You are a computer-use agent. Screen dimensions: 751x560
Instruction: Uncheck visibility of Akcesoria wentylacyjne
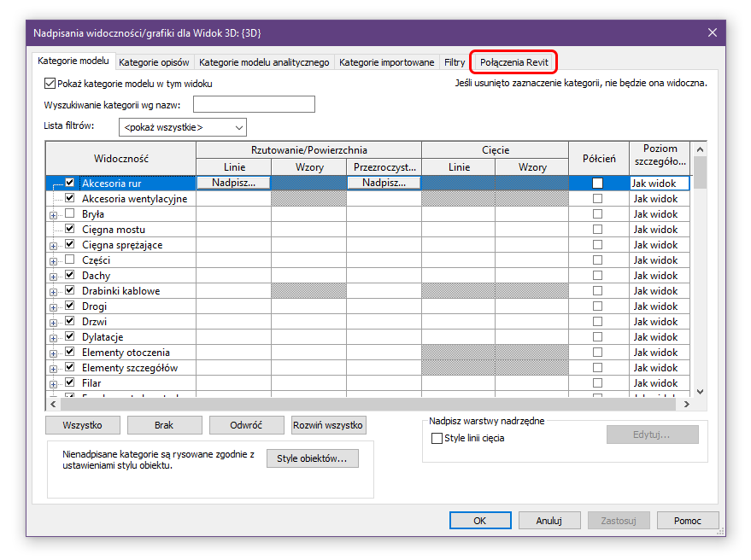point(70,198)
